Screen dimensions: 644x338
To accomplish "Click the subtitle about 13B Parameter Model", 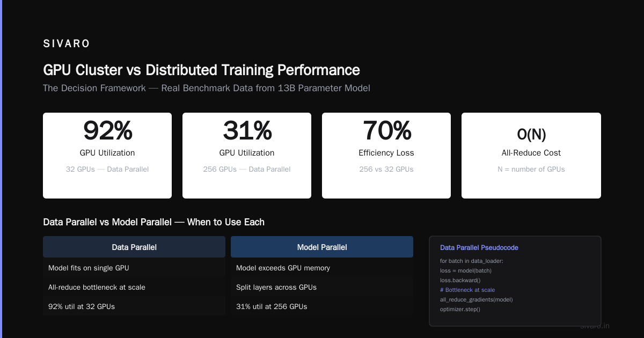I will [207, 88].
